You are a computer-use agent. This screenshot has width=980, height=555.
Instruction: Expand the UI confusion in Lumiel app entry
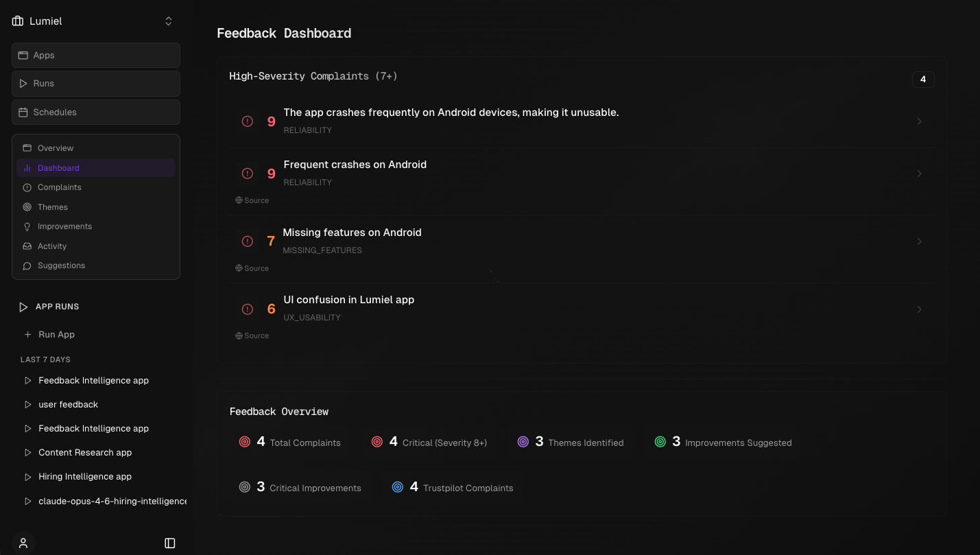[920, 309]
